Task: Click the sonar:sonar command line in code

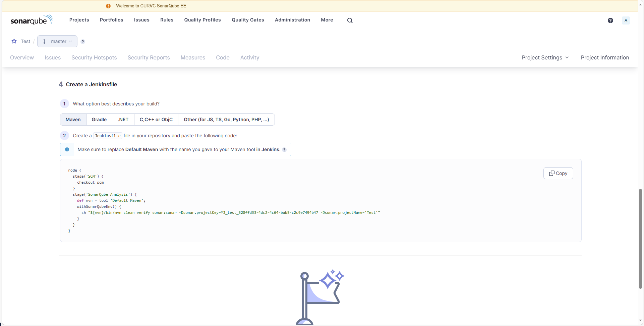Action: tap(231, 213)
